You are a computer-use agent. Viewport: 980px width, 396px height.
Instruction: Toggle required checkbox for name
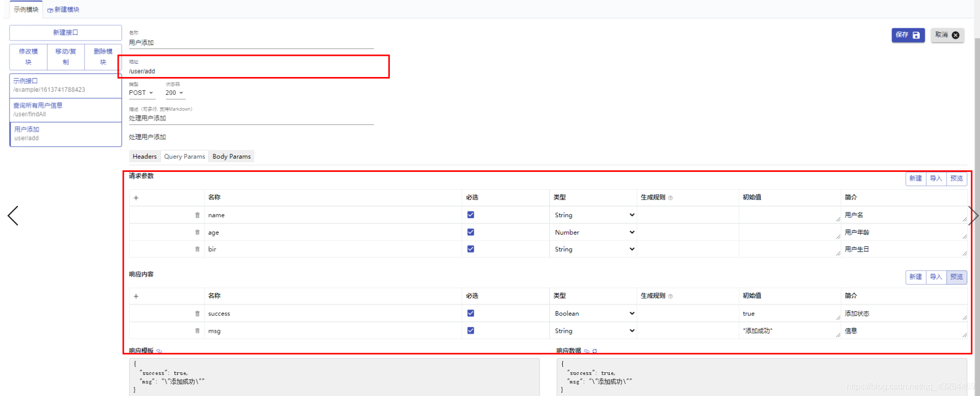coord(470,215)
